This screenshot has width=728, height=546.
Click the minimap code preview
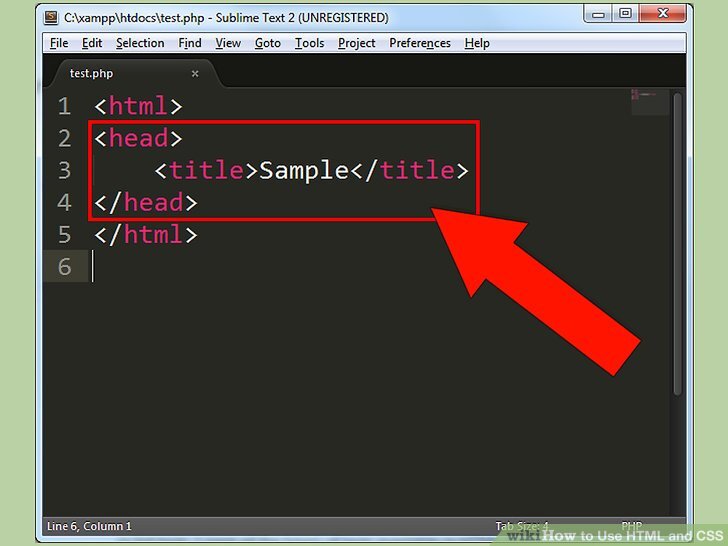point(649,102)
